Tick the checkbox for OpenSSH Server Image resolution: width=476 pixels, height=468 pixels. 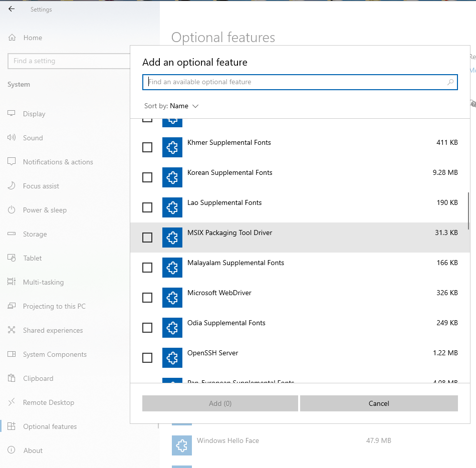(x=147, y=358)
